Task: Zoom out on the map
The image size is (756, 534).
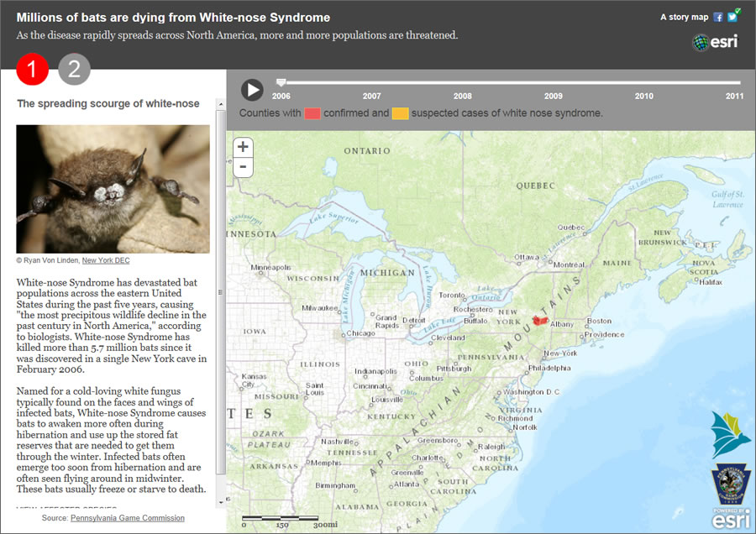Action: pyautogui.click(x=243, y=167)
